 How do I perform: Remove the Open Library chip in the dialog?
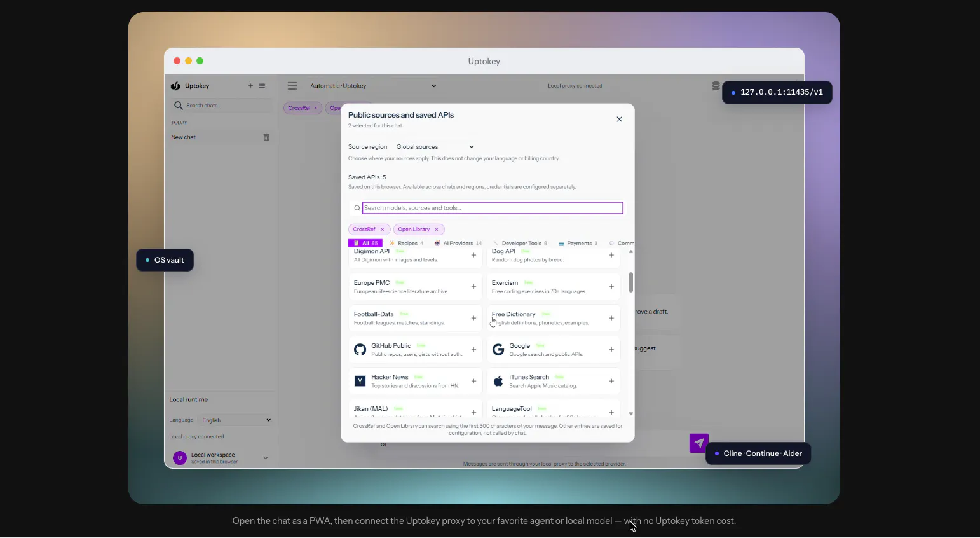tap(437, 230)
